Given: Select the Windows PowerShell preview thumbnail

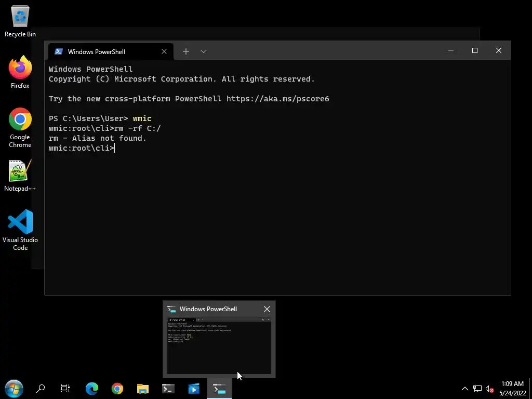Looking at the screenshot, I should click(219, 345).
